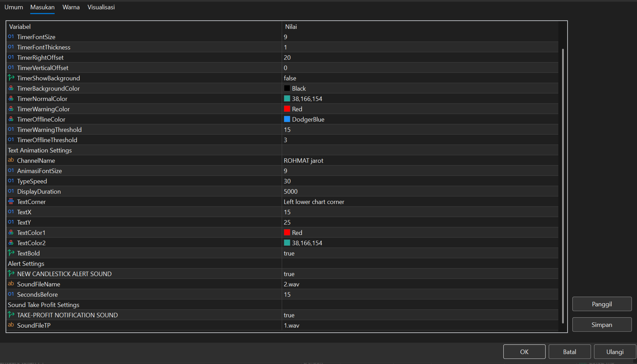Click the integer icon beside TimerRightOffset
The image size is (637, 364).
[x=11, y=57]
